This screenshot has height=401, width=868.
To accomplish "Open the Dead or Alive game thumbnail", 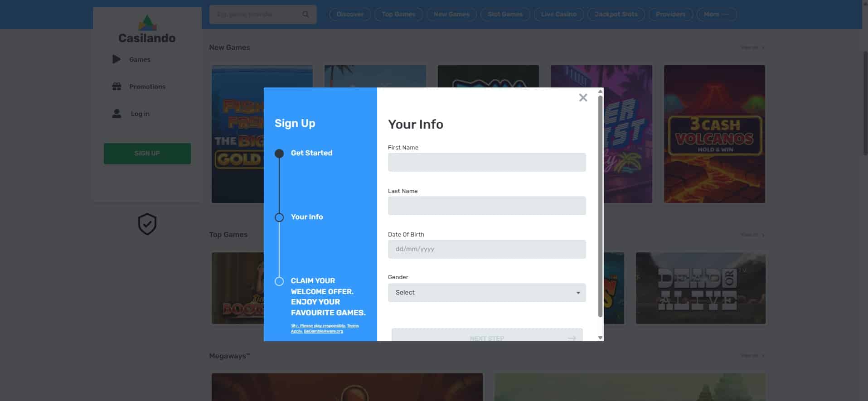I will [701, 288].
